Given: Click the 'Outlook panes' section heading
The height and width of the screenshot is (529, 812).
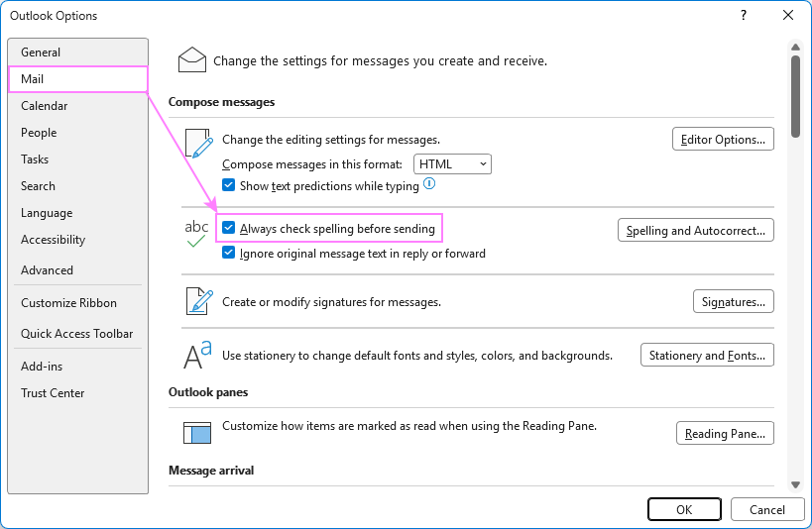Looking at the screenshot, I should [208, 392].
